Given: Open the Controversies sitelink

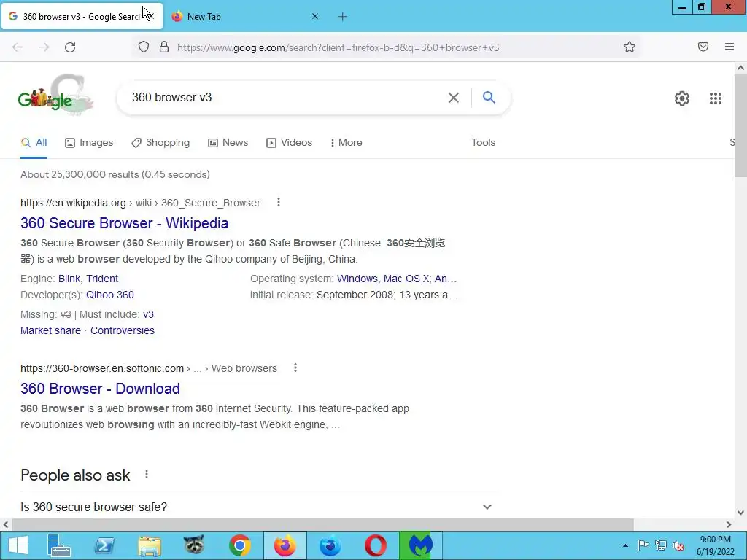Looking at the screenshot, I should coord(123,330).
